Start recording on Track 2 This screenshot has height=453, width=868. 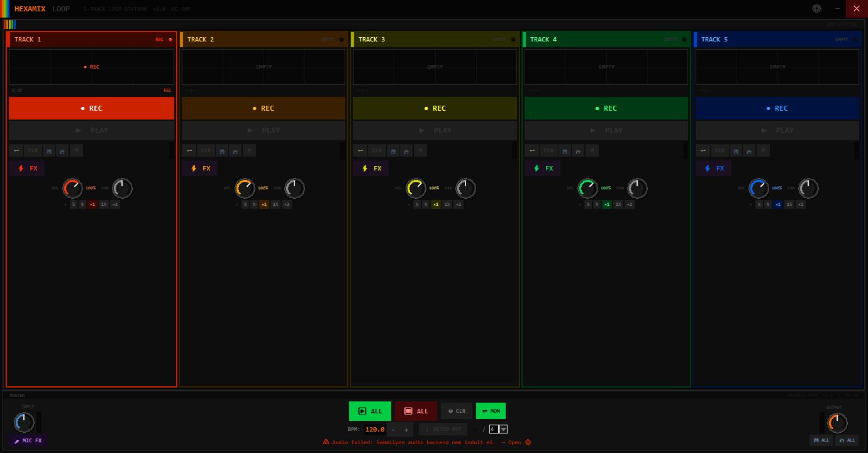coord(264,108)
